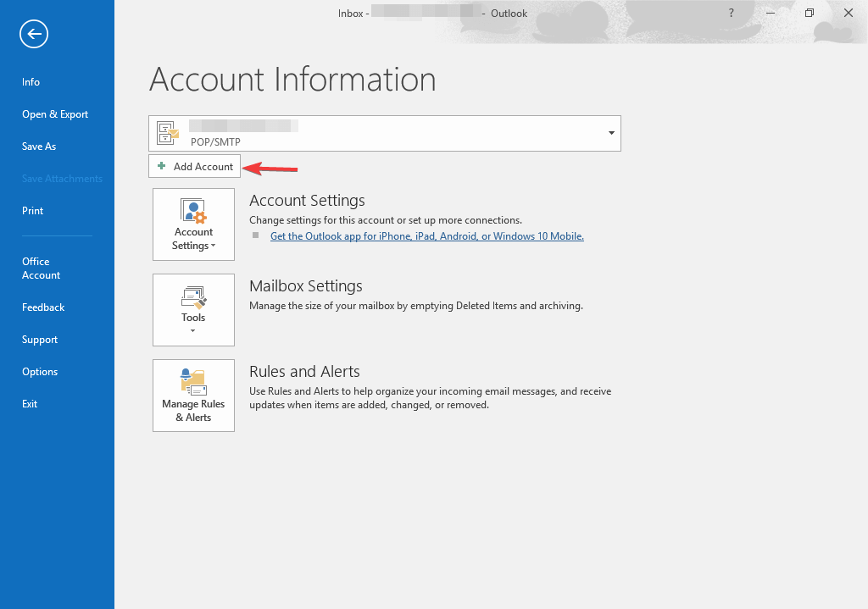Click the Rules and Alerts heading
The height and width of the screenshot is (609, 868).
tap(304, 372)
